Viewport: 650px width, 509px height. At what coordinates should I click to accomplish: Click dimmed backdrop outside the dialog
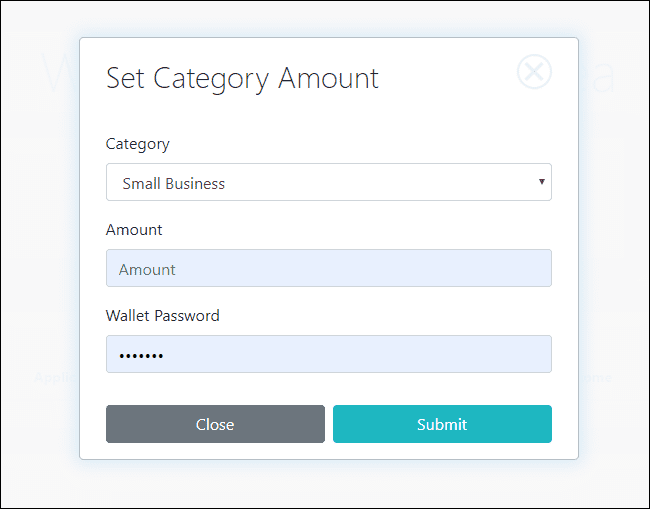(x=39, y=249)
